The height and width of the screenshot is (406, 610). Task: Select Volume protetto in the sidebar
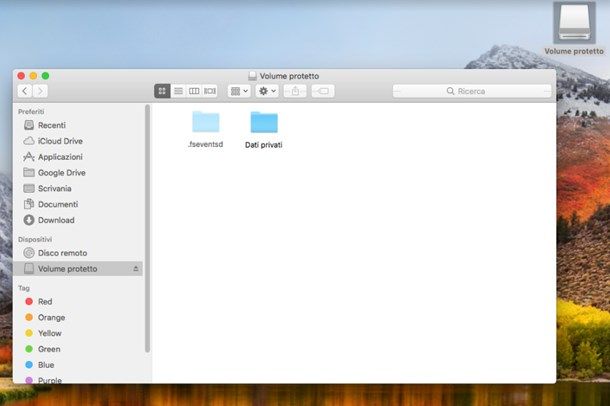78,269
